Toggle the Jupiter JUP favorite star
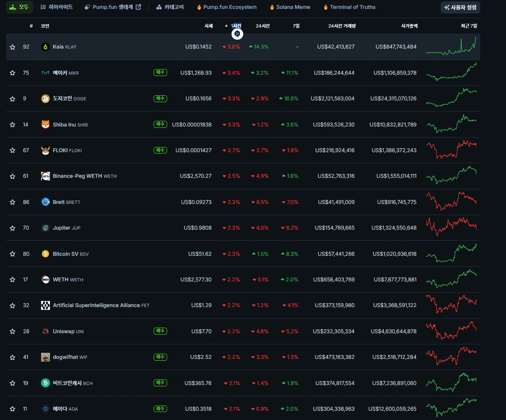 13,228
